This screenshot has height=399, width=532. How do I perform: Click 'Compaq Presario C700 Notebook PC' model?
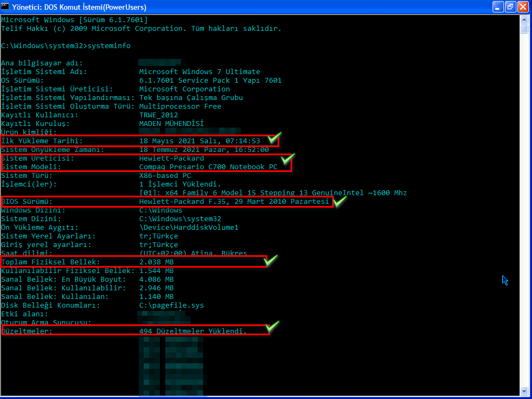pyautogui.click(x=208, y=167)
